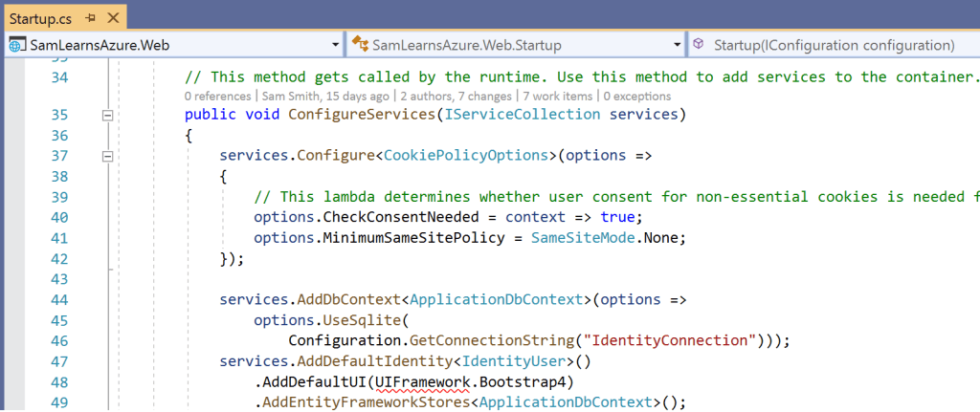Open the Startup(IConfiguration configuration) member dropdown

coord(833,45)
